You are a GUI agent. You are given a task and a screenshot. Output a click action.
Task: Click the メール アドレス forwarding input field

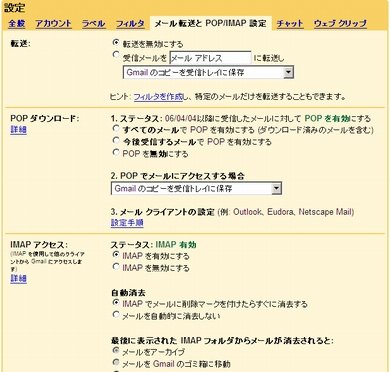pyautogui.click(x=211, y=58)
